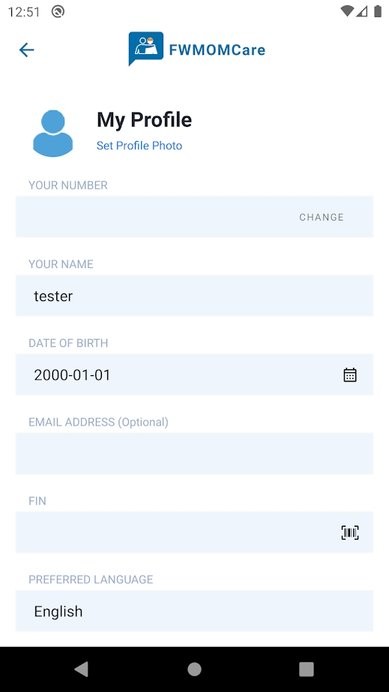This screenshot has height=692, width=389.
Task: Tap the back arrow icon
Action: [x=26, y=50]
